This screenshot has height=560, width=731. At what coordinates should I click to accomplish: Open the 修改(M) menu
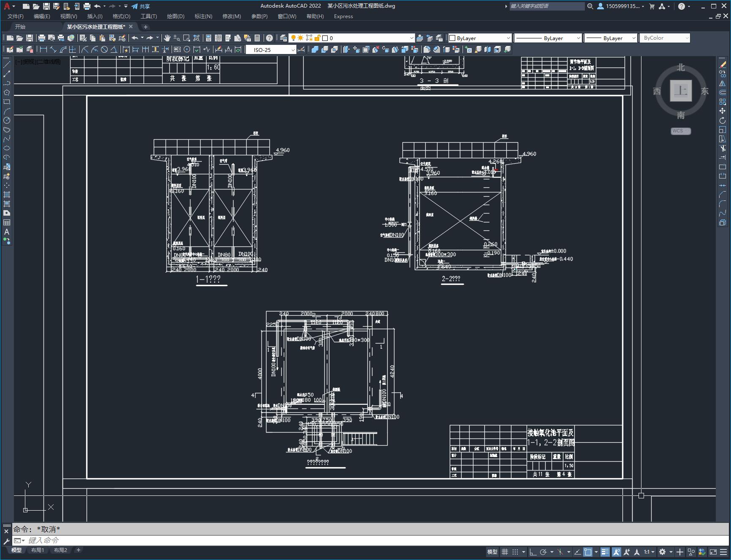coord(231,16)
